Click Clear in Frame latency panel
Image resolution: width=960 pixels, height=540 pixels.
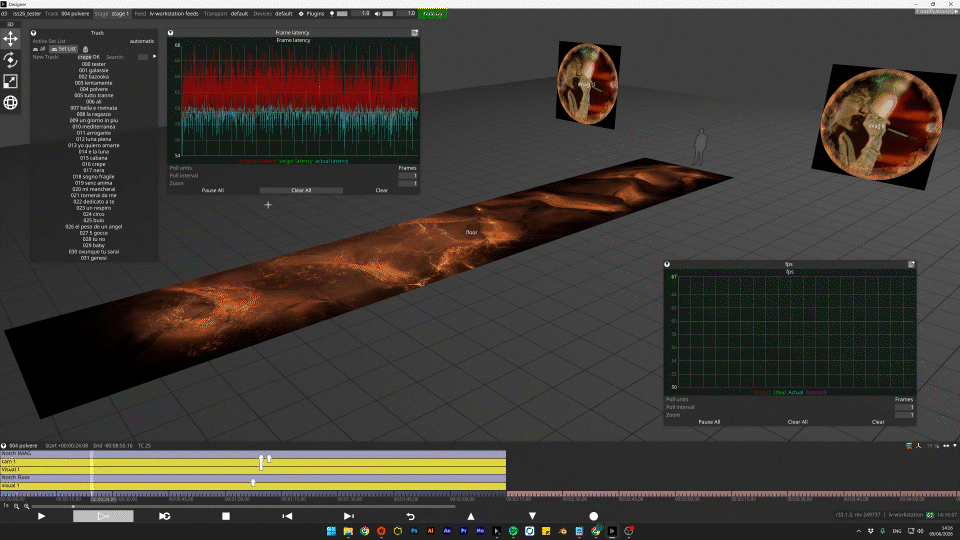[x=381, y=190]
